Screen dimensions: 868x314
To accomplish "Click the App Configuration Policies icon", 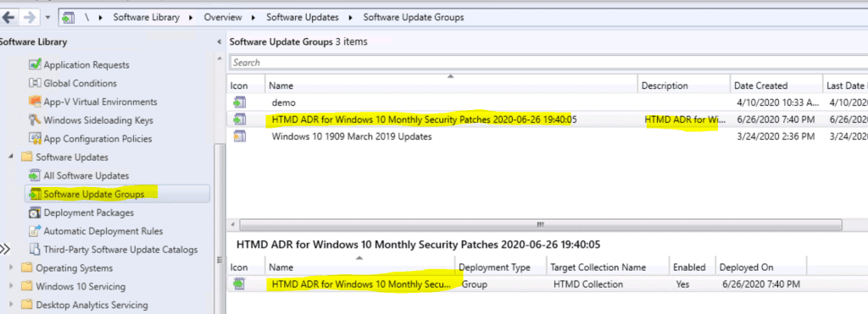I will click(35, 139).
